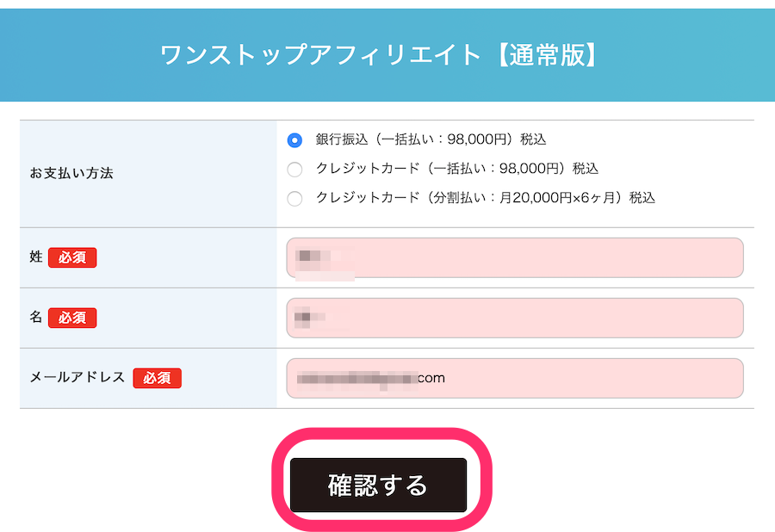Viewport: 775px width, 532px height.
Task: Click the 姓 last name input field
Action: click(514, 257)
